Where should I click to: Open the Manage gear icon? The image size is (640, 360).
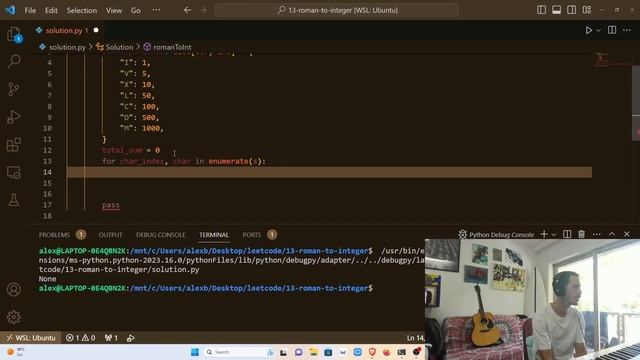point(14,317)
